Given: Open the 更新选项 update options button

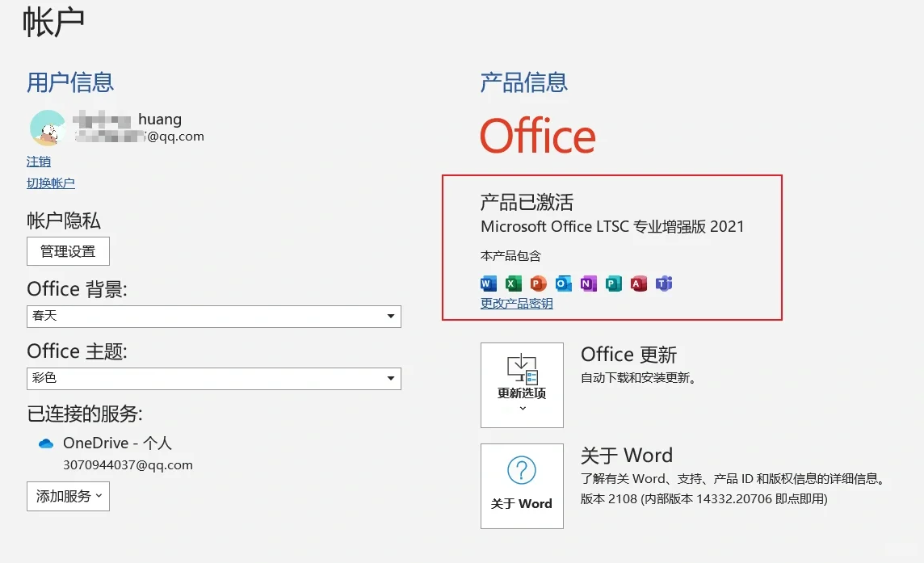Looking at the screenshot, I should click(x=522, y=385).
